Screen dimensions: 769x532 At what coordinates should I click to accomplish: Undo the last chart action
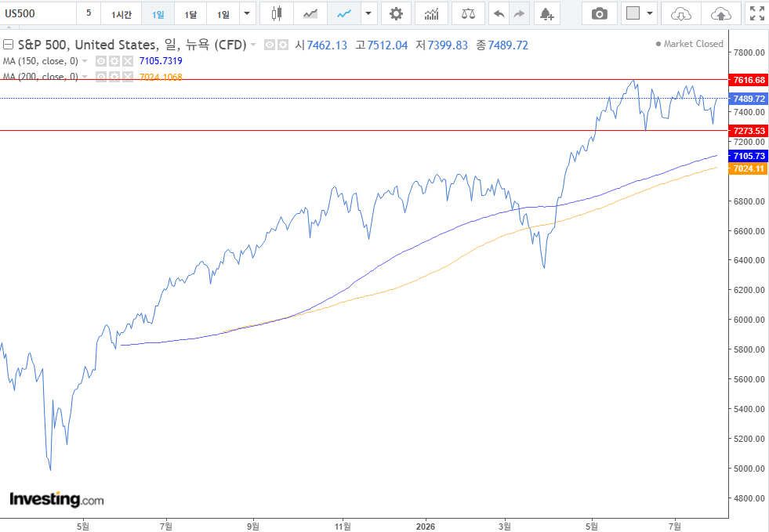[x=499, y=14]
